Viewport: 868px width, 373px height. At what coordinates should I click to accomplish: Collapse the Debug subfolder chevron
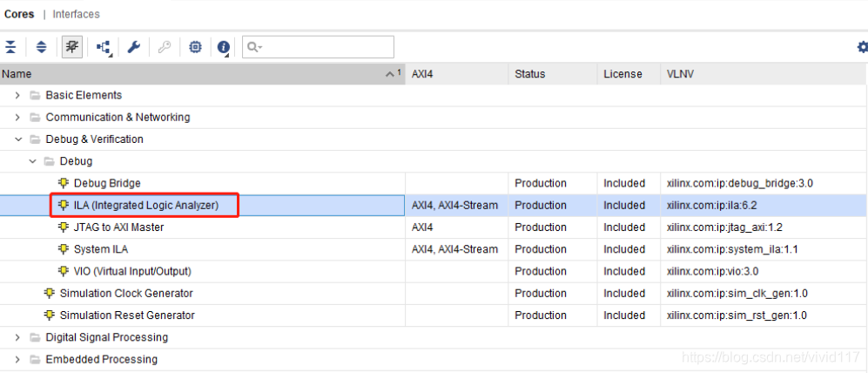coord(33,161)
